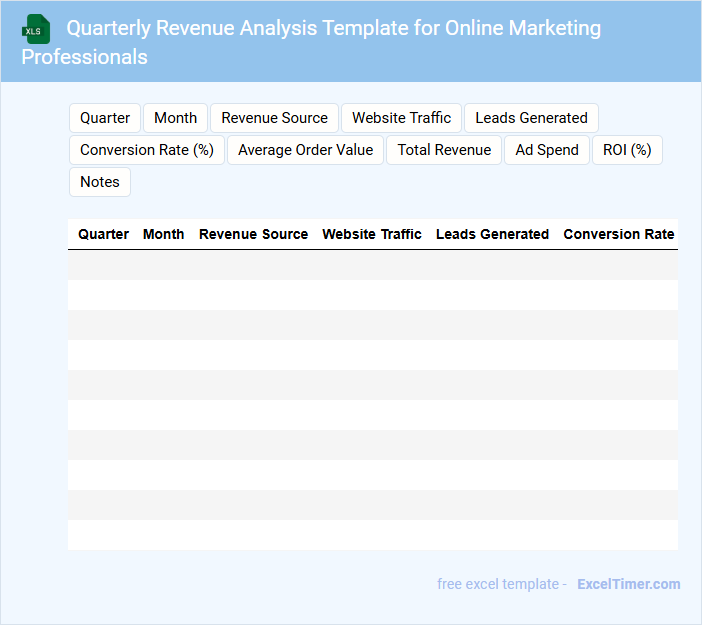
Task: Click the Month column header in table
Action: tap(163, 234)
